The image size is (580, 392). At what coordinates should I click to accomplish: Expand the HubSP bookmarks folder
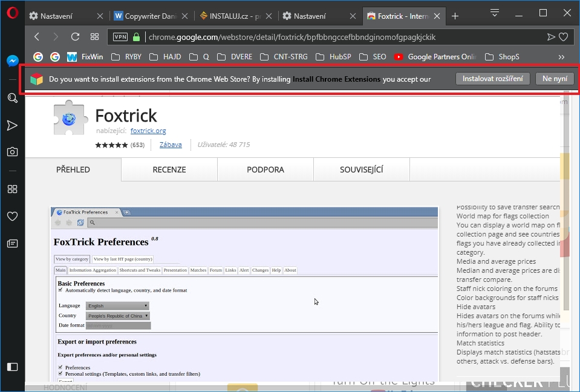pyautogui.click(x=333, y=57)
